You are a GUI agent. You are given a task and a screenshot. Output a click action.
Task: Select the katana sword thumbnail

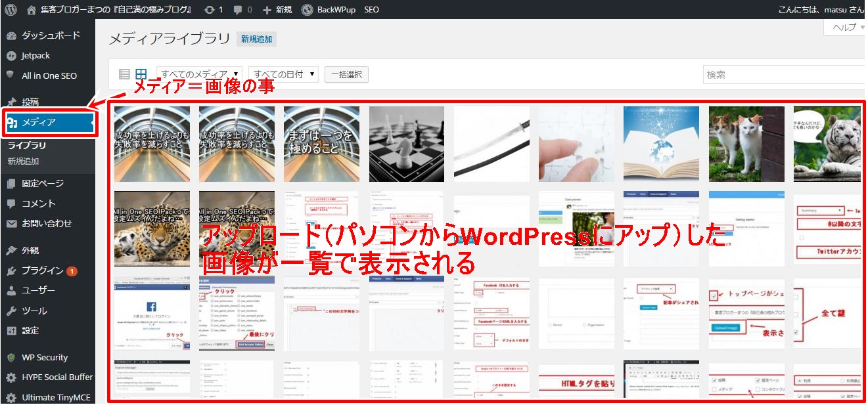491,144
